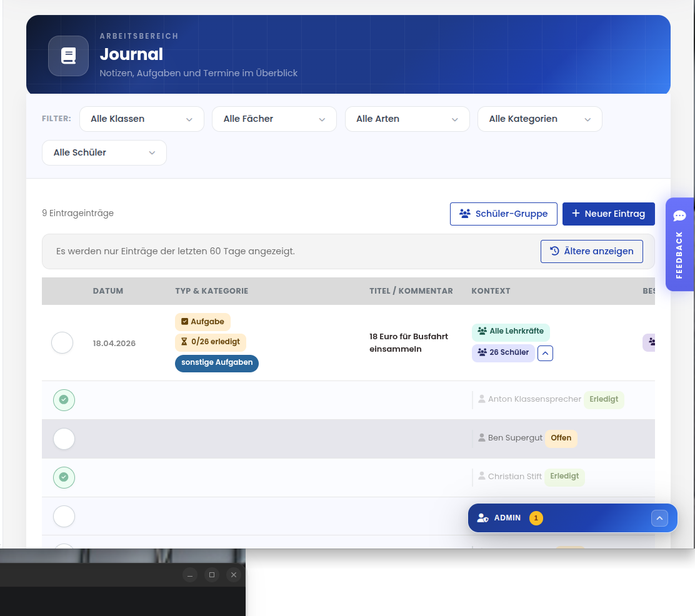Click the admin user shield icon
Screen dimensions: 695x616
[x=482, y=518]
